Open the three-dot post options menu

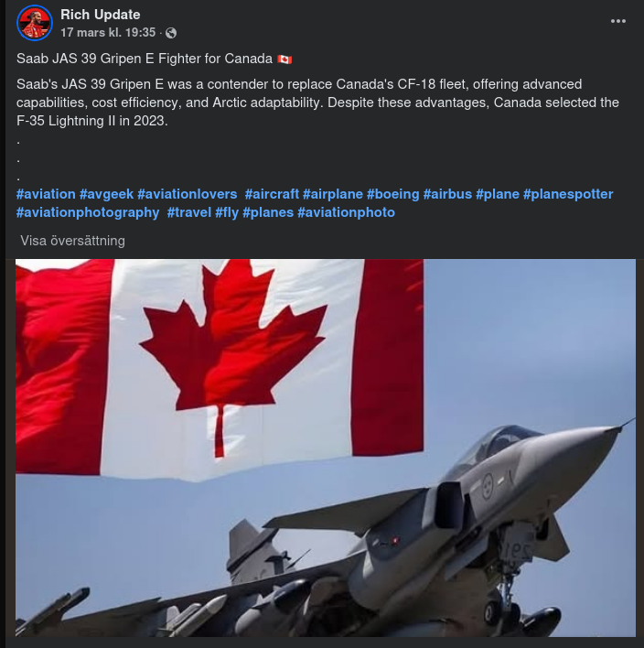coord(618,21)
